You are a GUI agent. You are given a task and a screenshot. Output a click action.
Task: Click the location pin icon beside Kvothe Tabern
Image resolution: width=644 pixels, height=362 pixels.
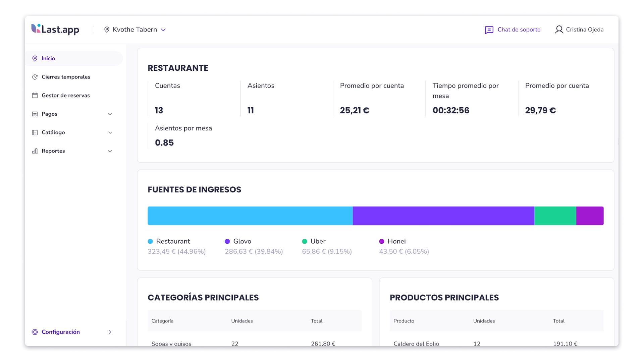107,30
